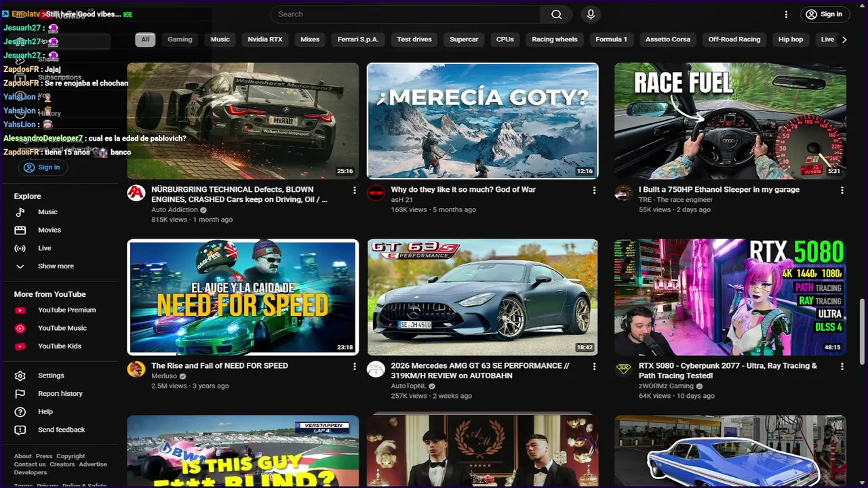Show more filter chips with right arrow
This screenshot has height=488, width=868.
pos(844,39)
